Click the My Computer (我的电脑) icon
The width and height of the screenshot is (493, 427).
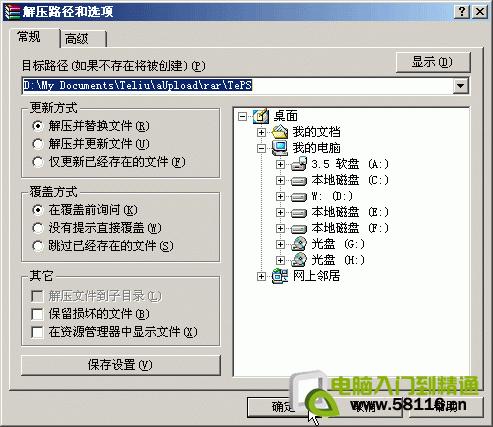(280, 148)
